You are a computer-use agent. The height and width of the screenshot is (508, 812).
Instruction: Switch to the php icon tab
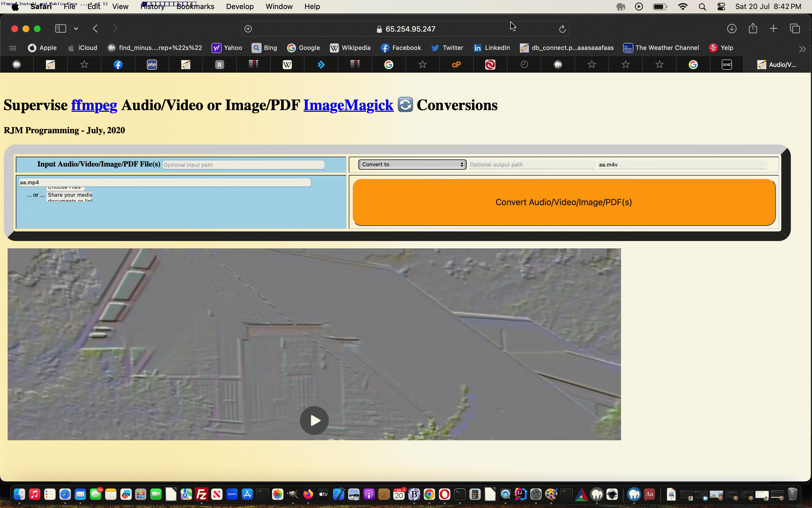click(x=152, y=65)
